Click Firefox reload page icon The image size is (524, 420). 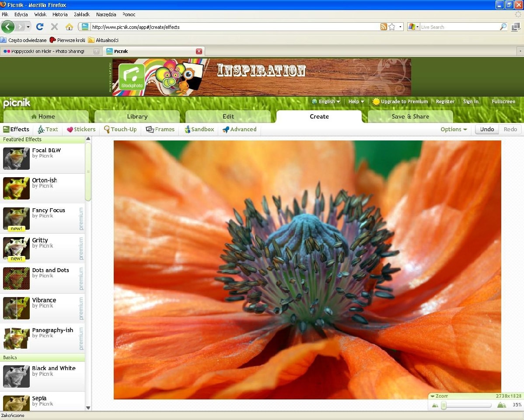point(40,27)
